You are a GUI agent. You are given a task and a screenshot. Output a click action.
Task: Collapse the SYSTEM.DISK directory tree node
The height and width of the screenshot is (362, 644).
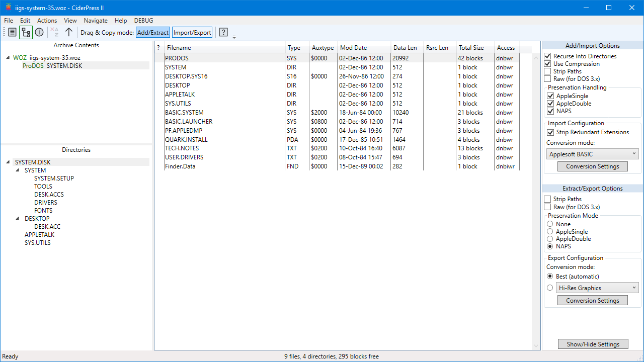click(8, 162)
